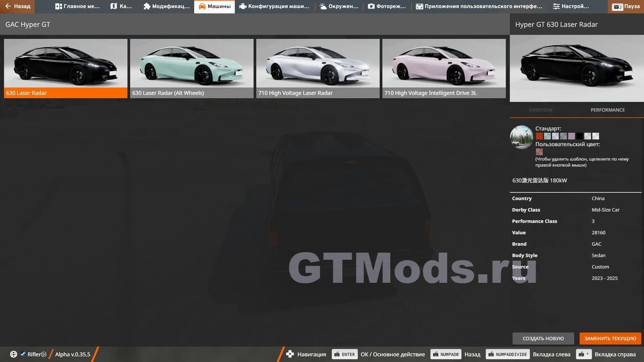Image resolution: width=644 pixels, height=362 pixels.
Task: Click the Вкладка слева label
Action: pos(552,354)
